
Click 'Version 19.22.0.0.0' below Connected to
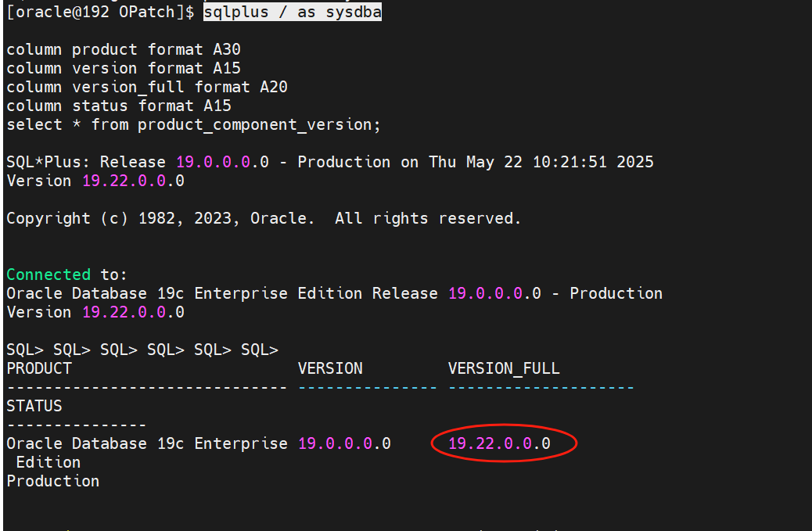click(95, 312)
